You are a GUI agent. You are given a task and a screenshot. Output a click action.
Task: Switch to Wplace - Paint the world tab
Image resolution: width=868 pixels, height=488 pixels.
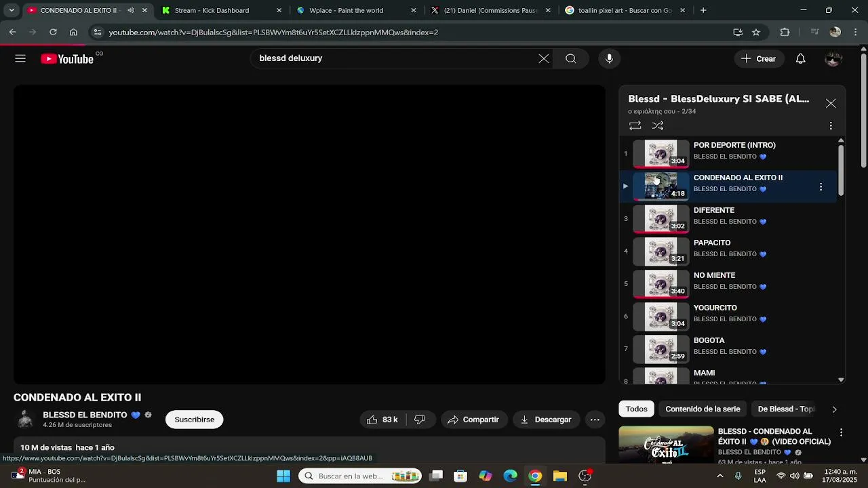click(357, 10)
